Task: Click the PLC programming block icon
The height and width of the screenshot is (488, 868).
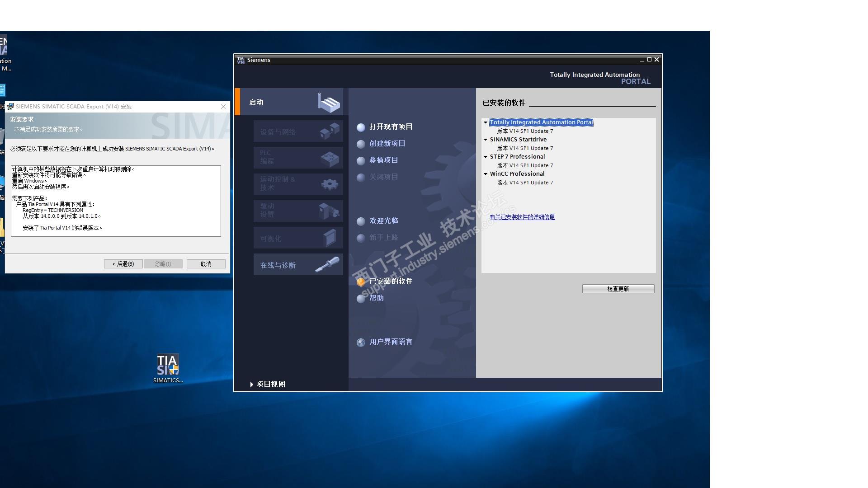Action: [329, 158]
